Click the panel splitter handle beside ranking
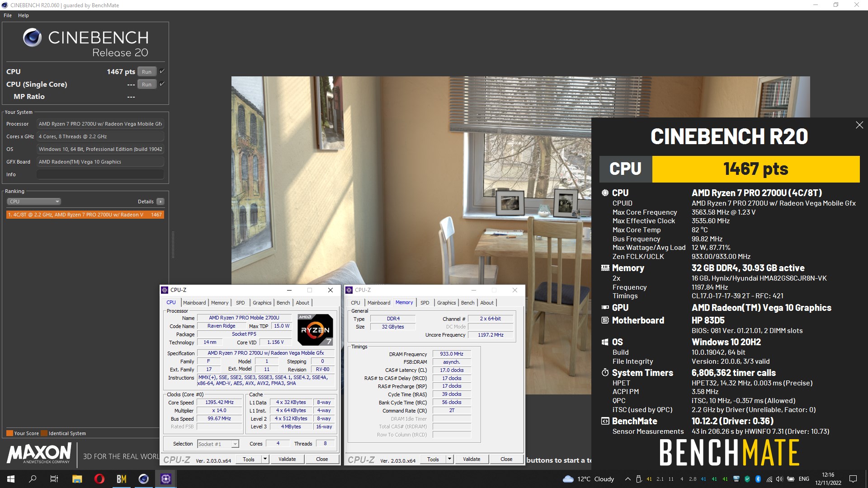This screenshot has width=868, height=488. tap(172, 244)
